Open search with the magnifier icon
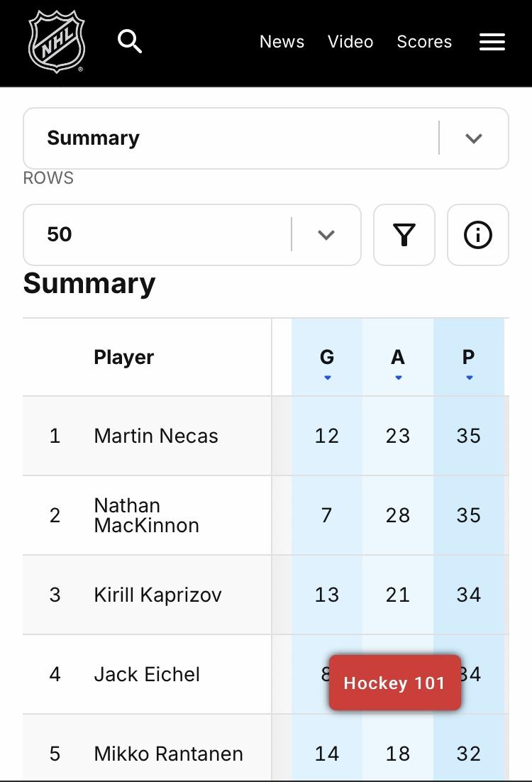The width and height of the screenshot is (532, 782). pyautogui.click(x=130, y=41)
